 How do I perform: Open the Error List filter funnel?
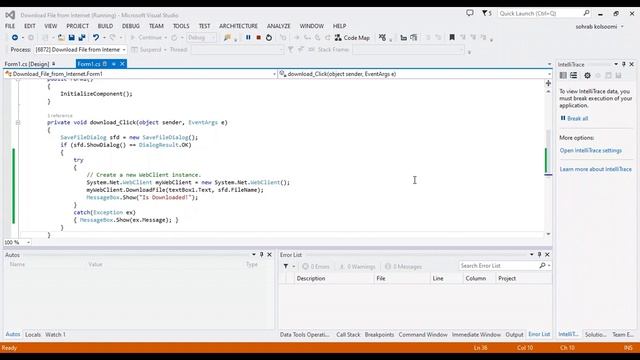tap(286, 266)
